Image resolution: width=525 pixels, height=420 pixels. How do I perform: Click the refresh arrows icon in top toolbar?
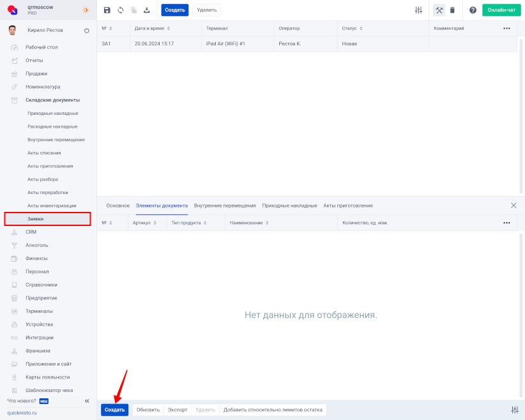click(121, 10)
